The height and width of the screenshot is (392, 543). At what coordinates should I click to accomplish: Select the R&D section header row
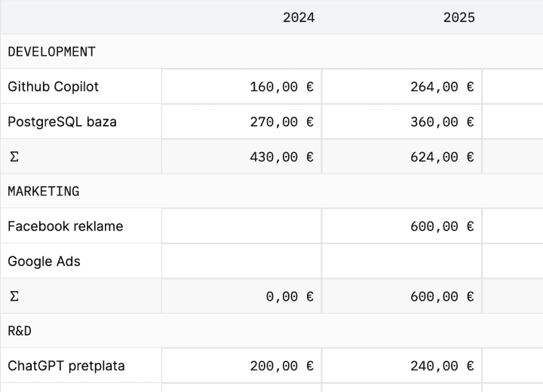coord(20,331)
